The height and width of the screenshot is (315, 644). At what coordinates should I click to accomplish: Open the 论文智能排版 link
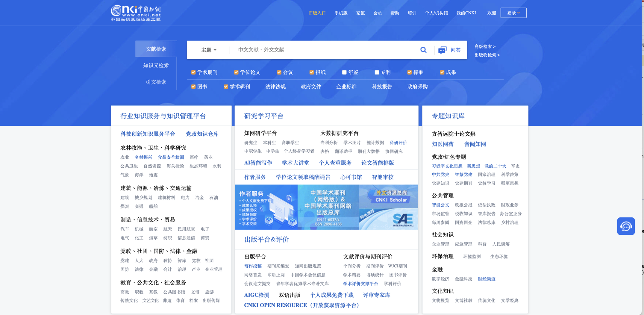coord(378,163)
